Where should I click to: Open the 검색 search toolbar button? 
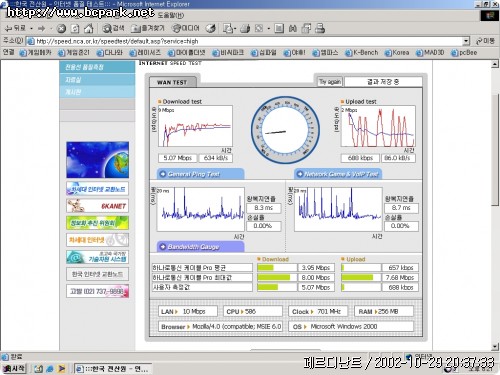point(113,29)
